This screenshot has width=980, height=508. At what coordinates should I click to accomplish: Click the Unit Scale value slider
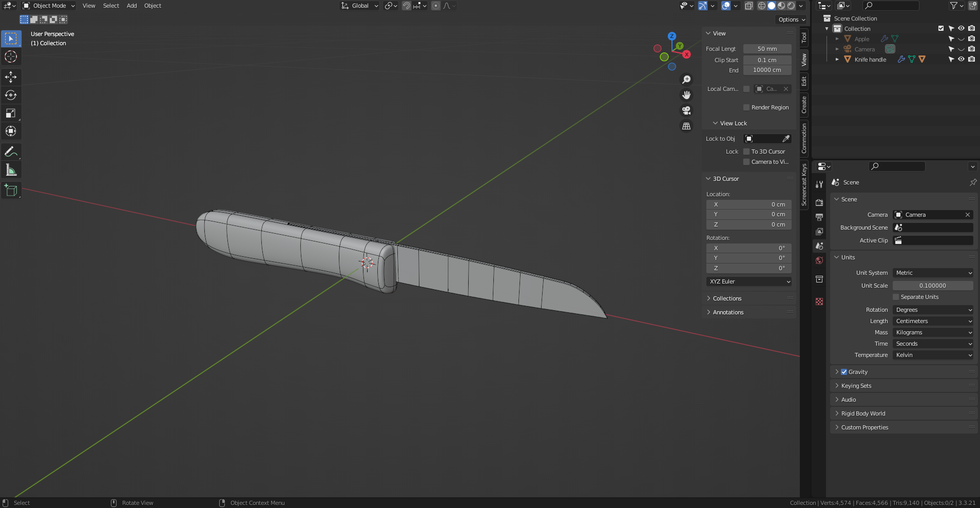tap(932, 286)
